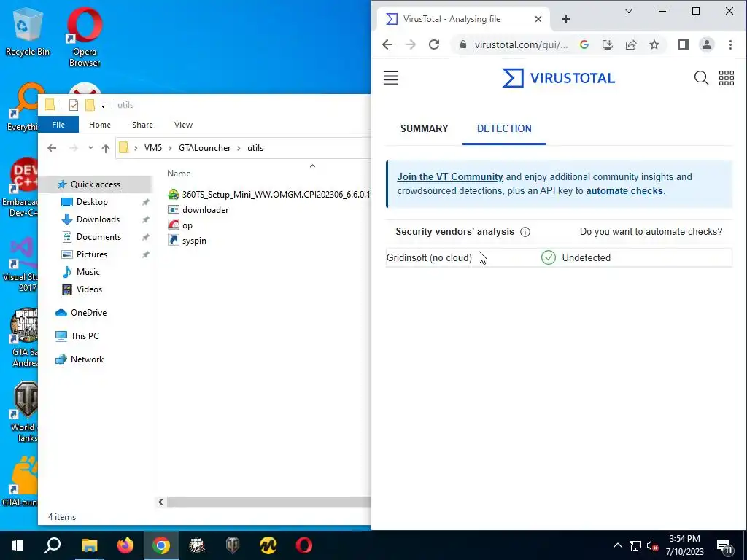Open the automate checks link
This screenshot has width=747, height=560.
tap(625, 190)
